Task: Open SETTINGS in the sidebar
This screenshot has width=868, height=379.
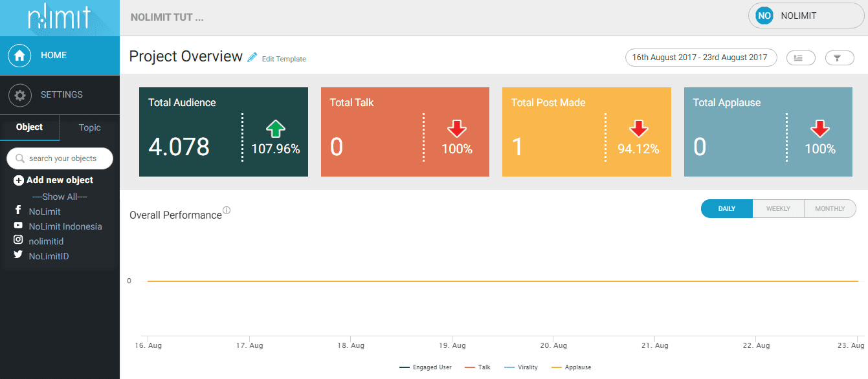Action: pyautogui.click(x=60, y=95)
